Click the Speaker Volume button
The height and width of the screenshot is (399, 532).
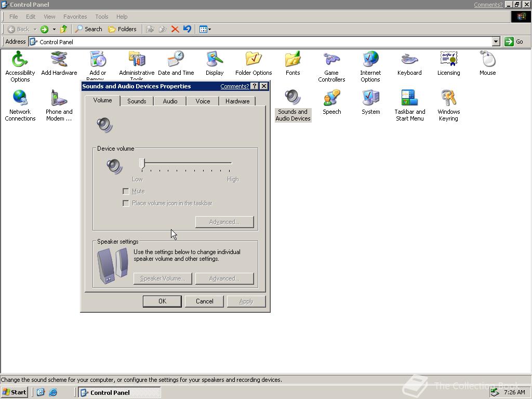click(163, 278)
